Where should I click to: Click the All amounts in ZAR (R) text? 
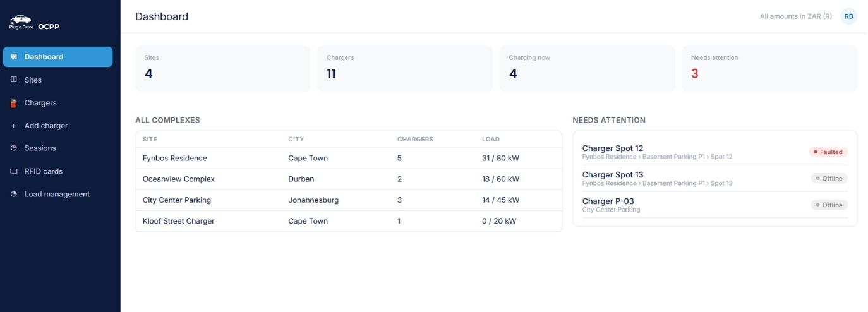click(796, 16)
